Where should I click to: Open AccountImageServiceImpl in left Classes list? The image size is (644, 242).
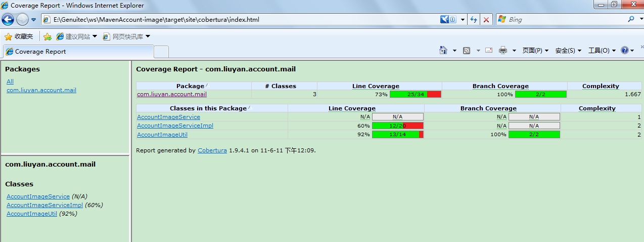pyautogui.click(x=44, y=205)
